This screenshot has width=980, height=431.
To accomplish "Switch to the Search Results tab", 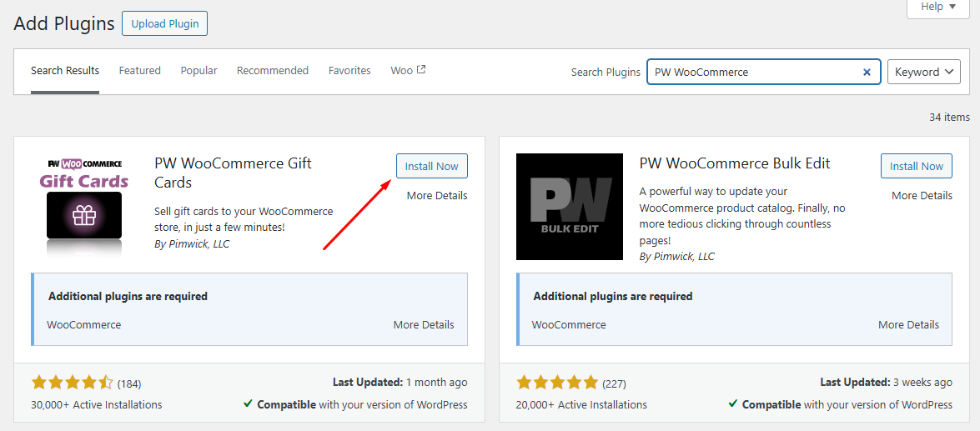I will coord(65,71).
